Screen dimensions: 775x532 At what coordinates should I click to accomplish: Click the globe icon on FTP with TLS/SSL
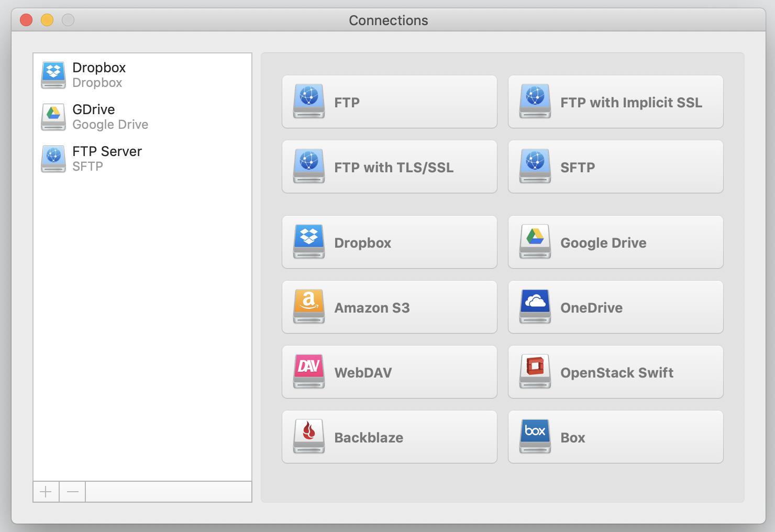pyautogui.click(x=309, y=167)
